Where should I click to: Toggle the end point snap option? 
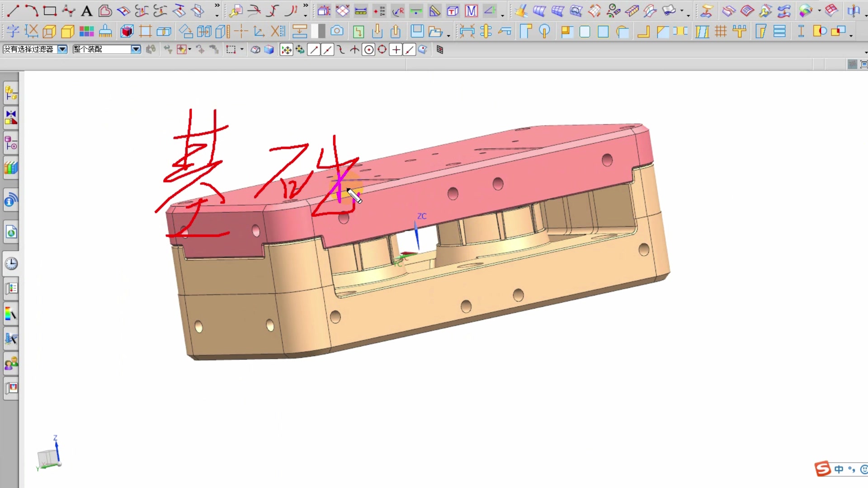(x=314, y=50)
